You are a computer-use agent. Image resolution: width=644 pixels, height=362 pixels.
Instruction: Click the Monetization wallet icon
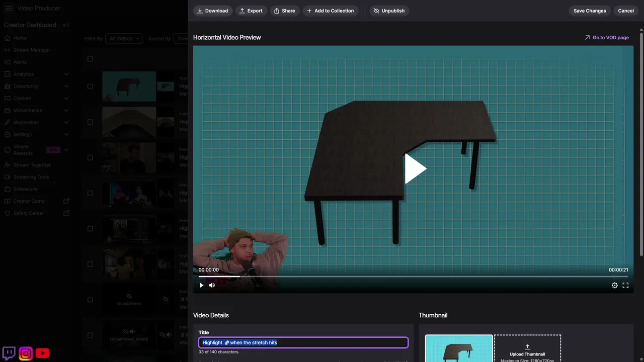(8, 111)
